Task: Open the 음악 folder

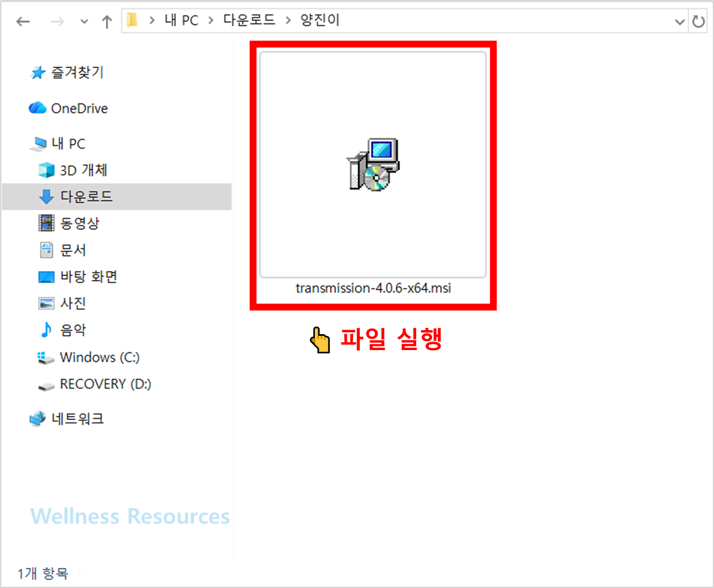Action: point(73,330)
